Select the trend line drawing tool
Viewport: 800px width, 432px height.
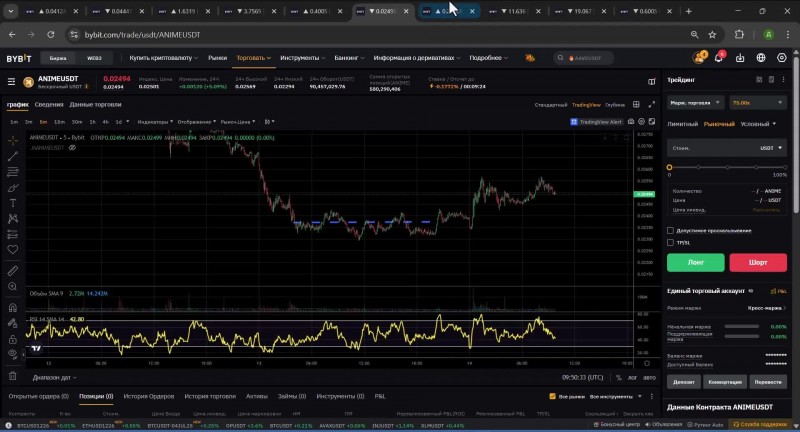[13, 156]
